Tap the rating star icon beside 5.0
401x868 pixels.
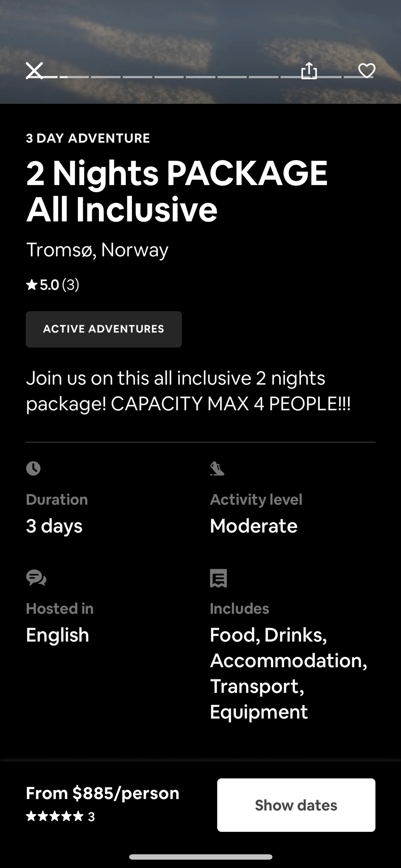tap(32, 285)
